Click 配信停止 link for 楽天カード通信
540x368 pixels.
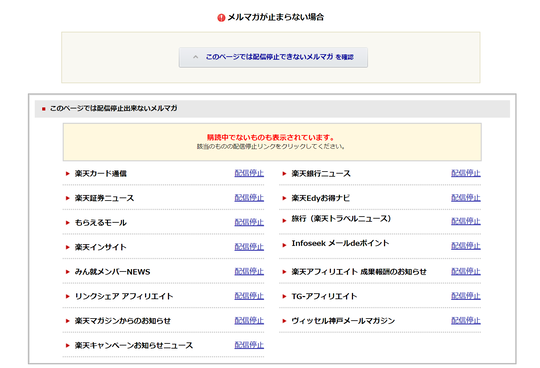tap(249, 173)
